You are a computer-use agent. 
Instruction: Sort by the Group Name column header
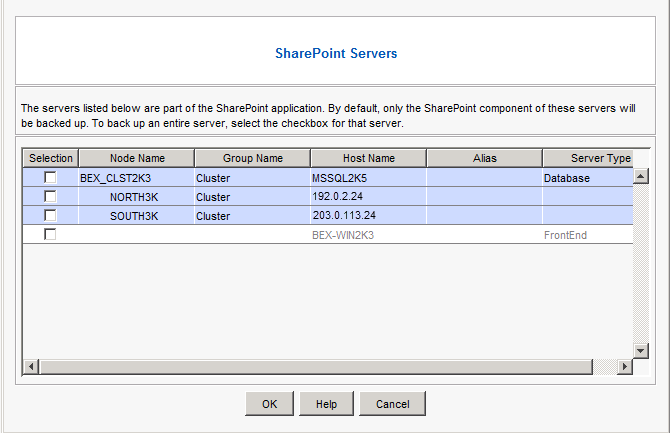pyautogui.click(x=253, y=158)
